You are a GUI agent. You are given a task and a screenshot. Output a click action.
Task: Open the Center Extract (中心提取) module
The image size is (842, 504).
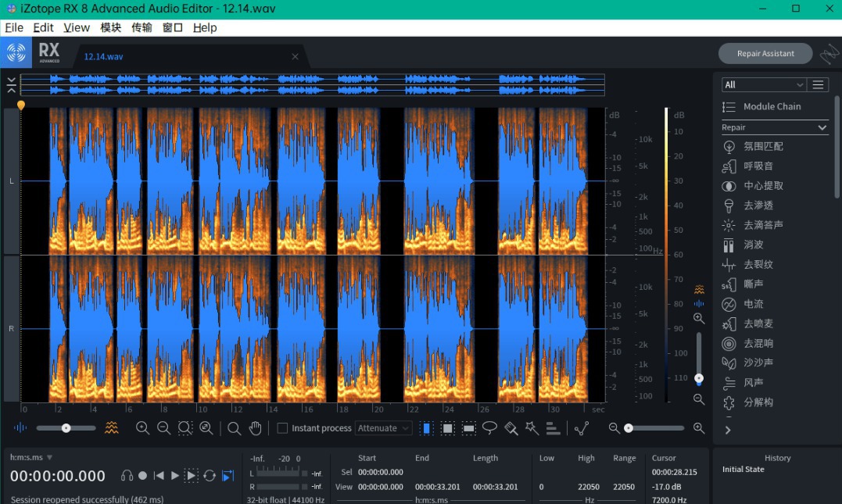click(x=752, y=186)
